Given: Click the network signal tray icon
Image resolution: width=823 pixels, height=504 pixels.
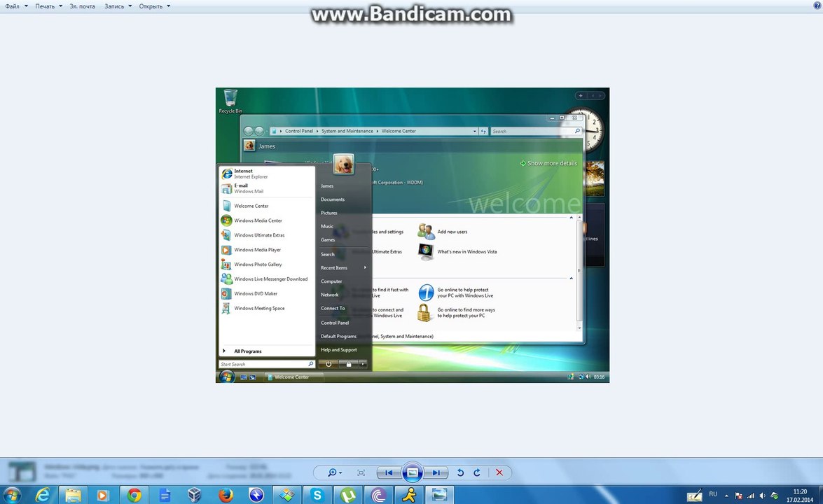Looking at the screenshot, I should click(x=751, y=495).
